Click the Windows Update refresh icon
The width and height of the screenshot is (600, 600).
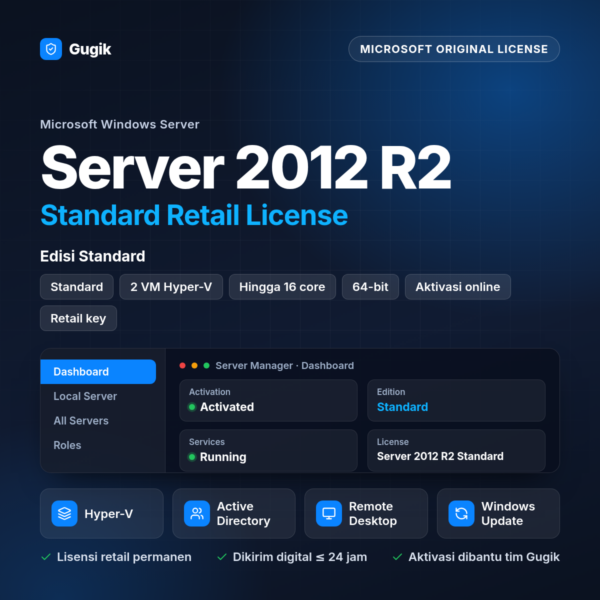tap(461, 514)
